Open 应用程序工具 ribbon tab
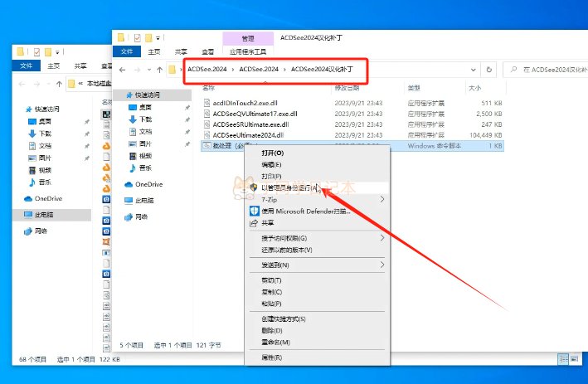 pos(248,51)
